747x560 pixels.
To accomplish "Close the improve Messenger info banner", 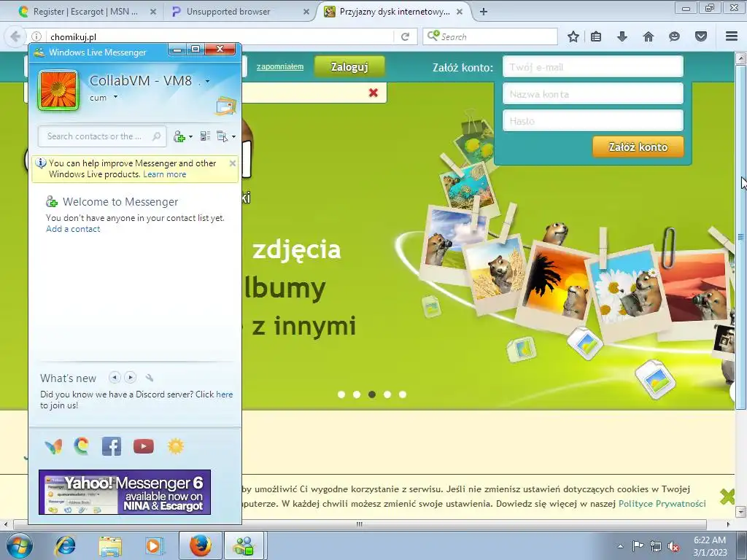I will [233, 163].
